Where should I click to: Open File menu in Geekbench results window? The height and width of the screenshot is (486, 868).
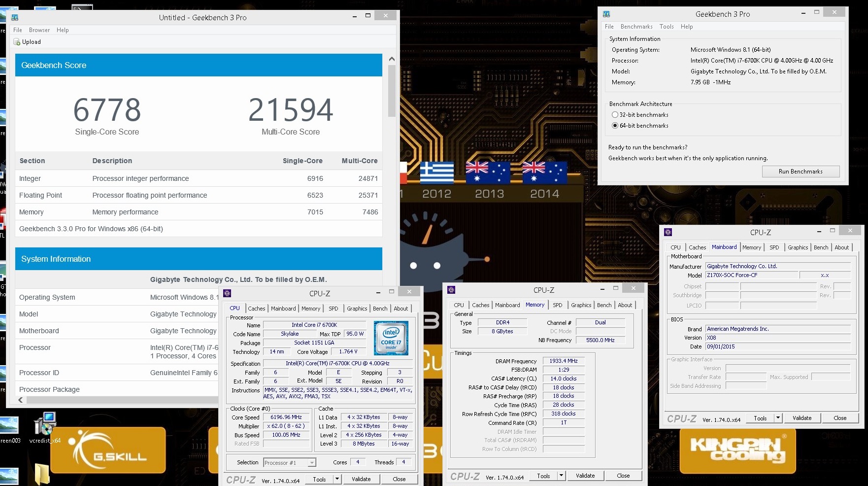point(18,30)
